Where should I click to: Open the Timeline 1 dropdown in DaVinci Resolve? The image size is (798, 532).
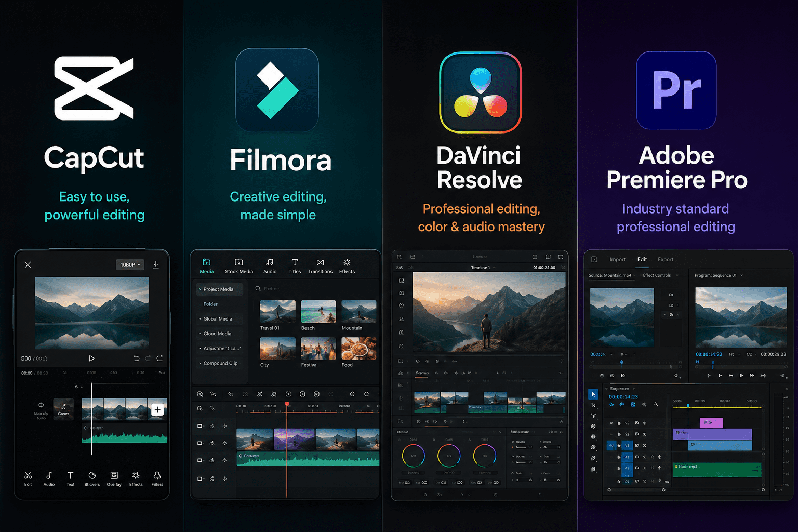(x=483, y=268)
